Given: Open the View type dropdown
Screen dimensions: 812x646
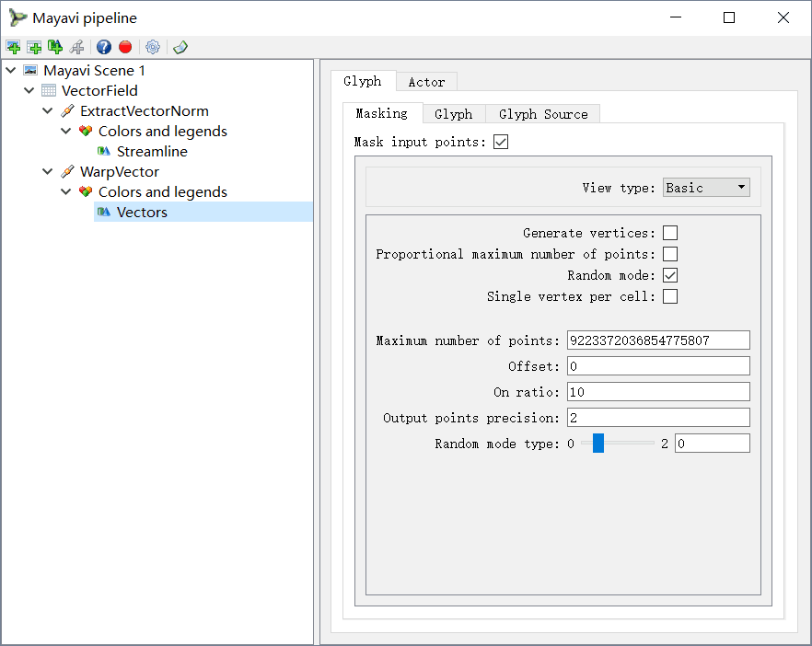Looking at the screenshot, I should tap(705, 187).
